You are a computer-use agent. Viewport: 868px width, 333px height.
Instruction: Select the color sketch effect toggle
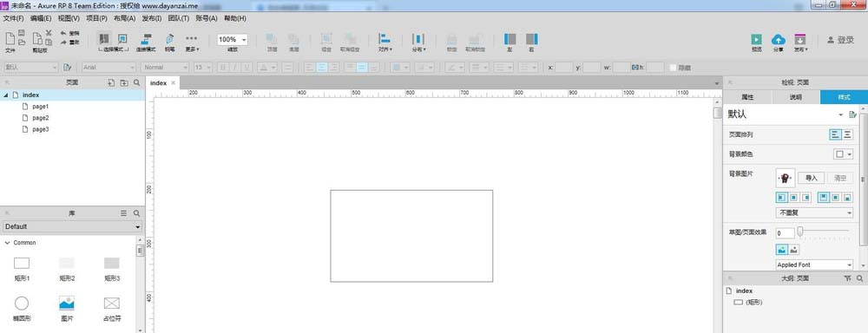782,250
